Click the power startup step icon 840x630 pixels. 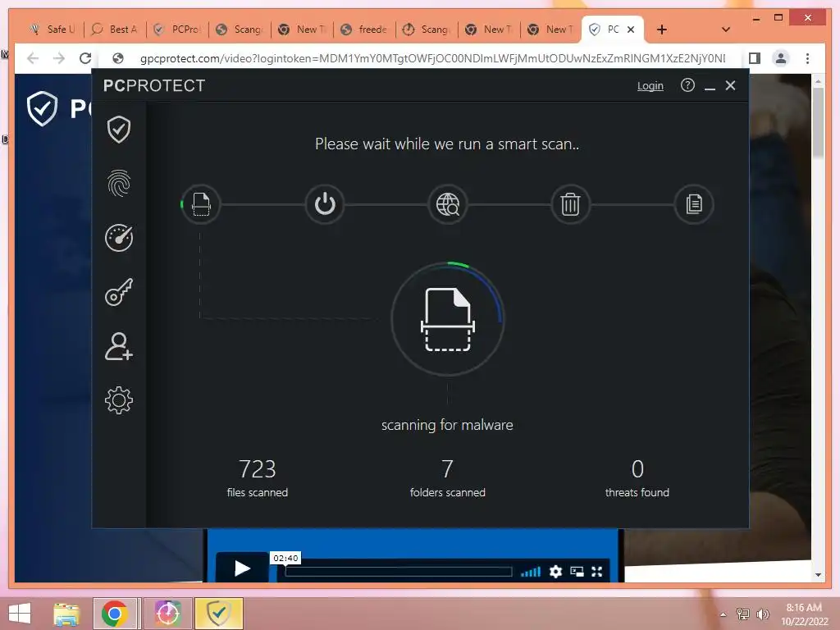(324, 204)
